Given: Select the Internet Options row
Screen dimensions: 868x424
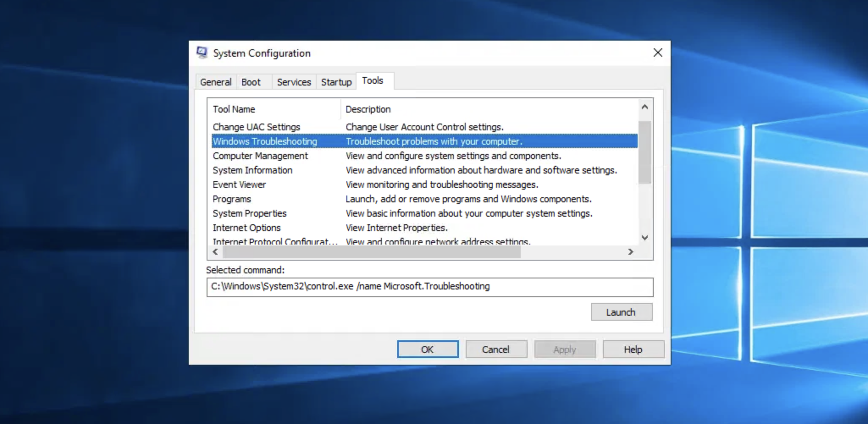Looking at the screenshot, I should click(x=246, y=228).
